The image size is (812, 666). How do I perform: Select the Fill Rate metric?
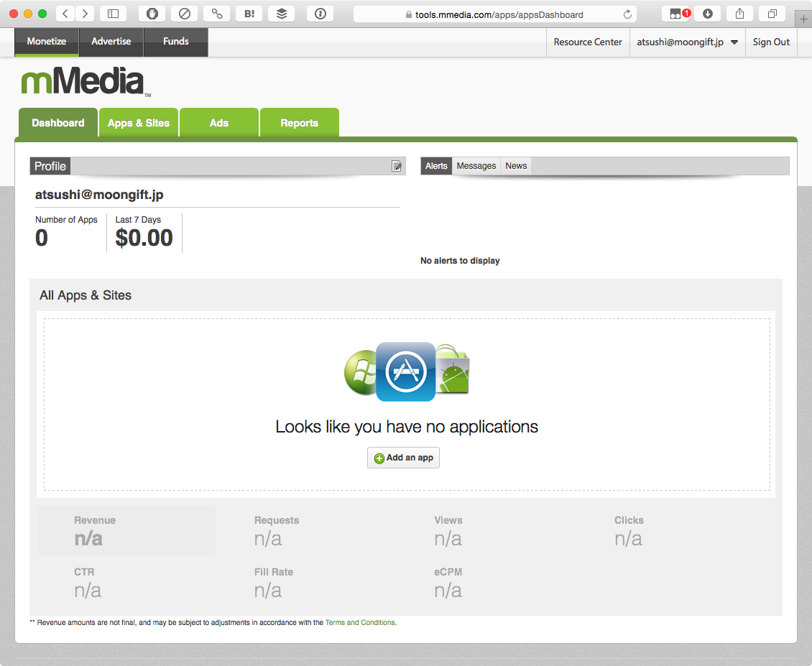[x=274, y=583]
